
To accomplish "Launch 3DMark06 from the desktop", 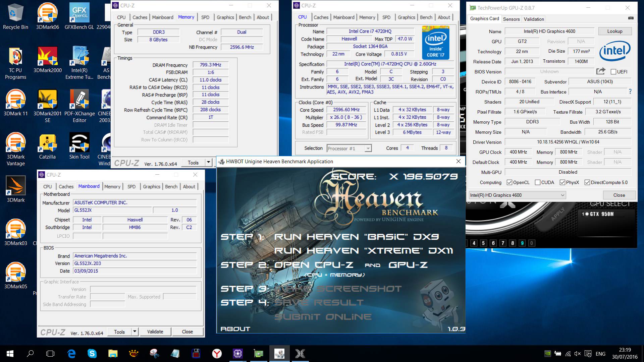I will [47, 16].
